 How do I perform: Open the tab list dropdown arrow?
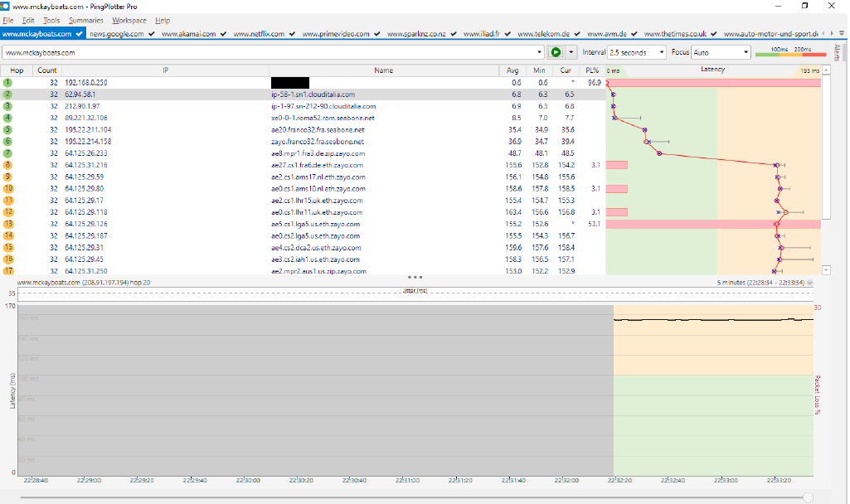(x=842, y=34)
